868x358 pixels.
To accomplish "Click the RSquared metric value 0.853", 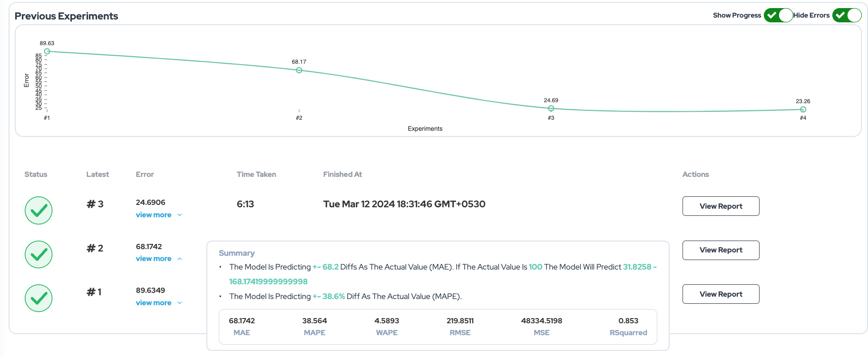I will [628, 321].
